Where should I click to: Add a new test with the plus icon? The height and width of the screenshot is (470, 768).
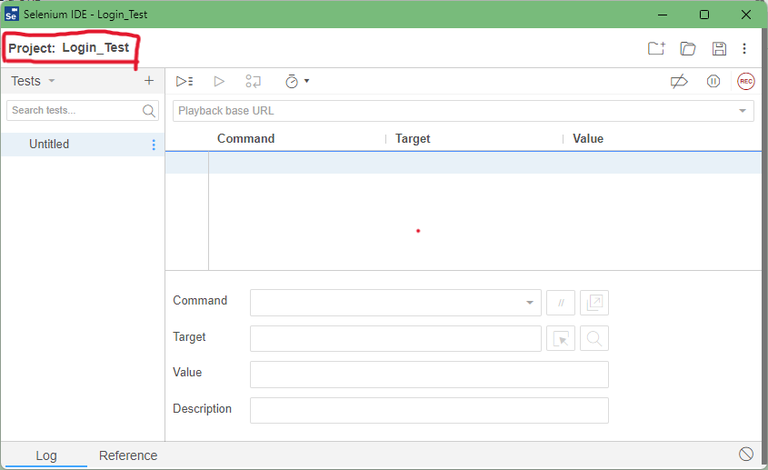pos(149,81)
